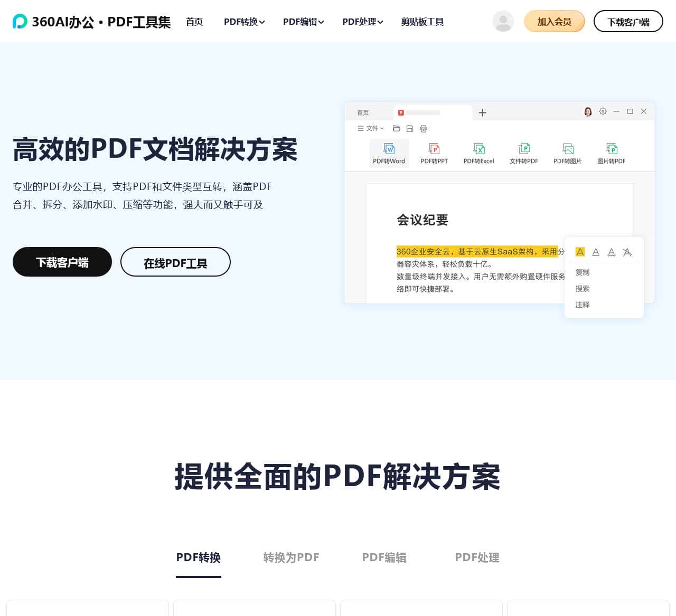
Task: Select the PDF转Excel tool icon
Action: (479, 149)
